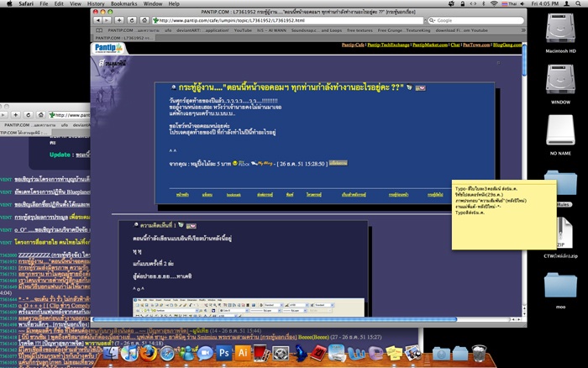This screenshot has width=588, height=368.
Task: Click the bookmark link under the post
Action: 234,195
